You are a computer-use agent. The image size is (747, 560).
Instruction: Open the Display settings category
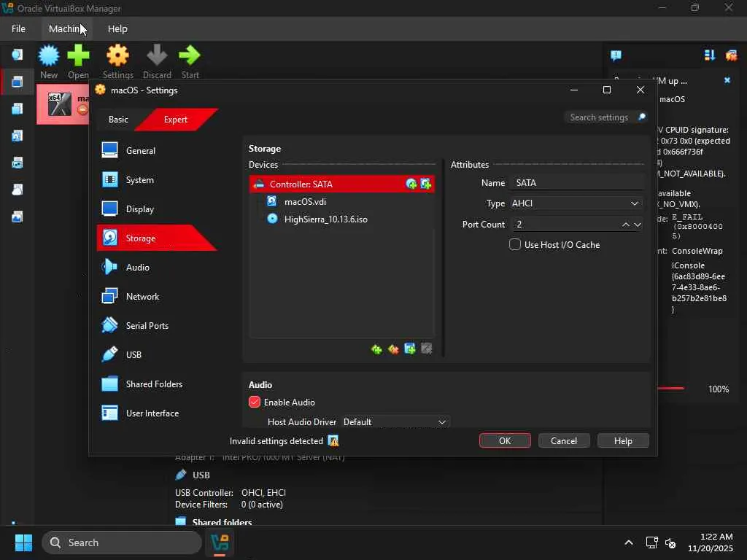pyautogui.click(x=156, y=209)
